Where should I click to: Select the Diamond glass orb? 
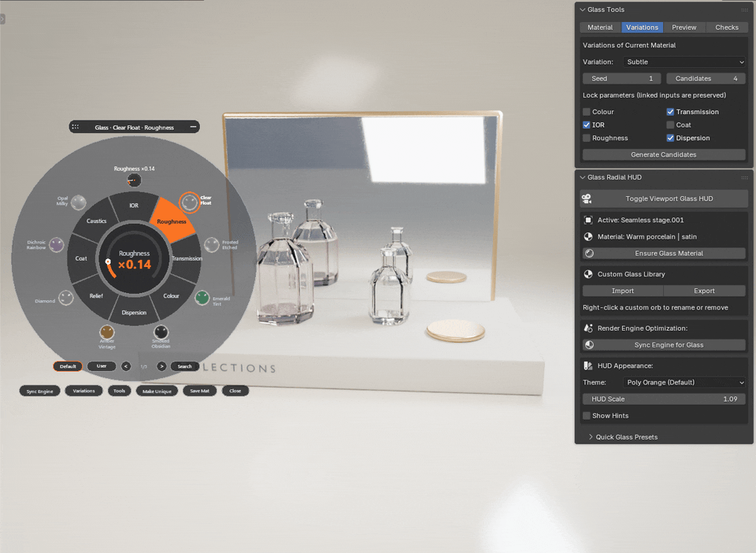[65, 298]
